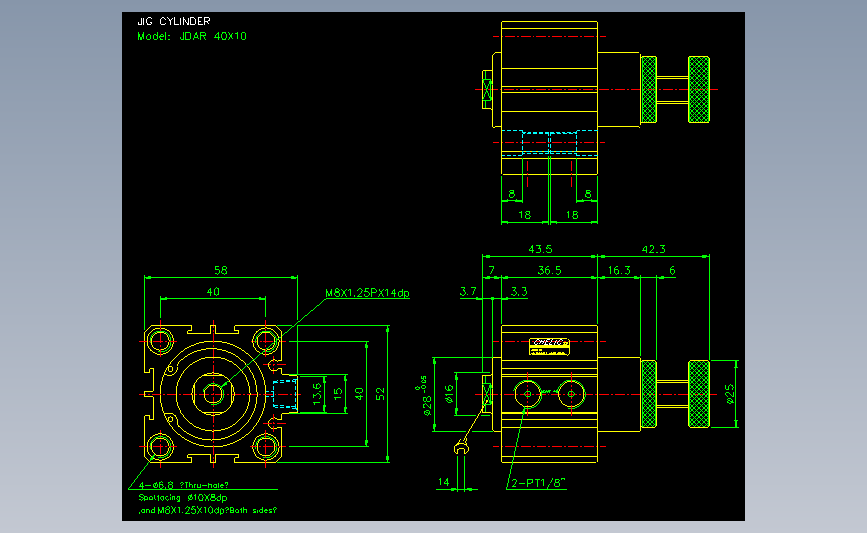This screenshot has width=867, height=533.
Task: Select the ø25 knob diameter dimension
Action: (x=730, y=394)
